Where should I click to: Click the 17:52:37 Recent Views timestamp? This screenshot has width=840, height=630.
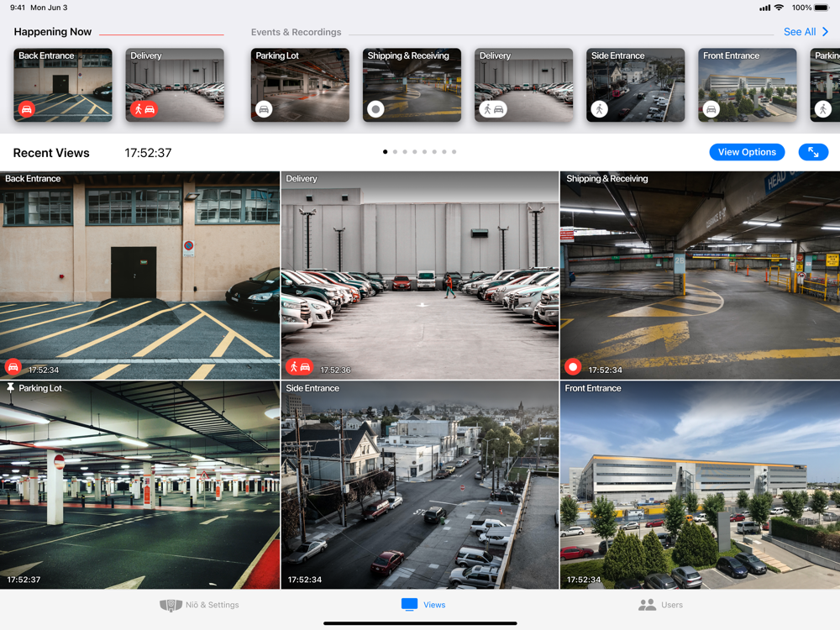point(148,153)
